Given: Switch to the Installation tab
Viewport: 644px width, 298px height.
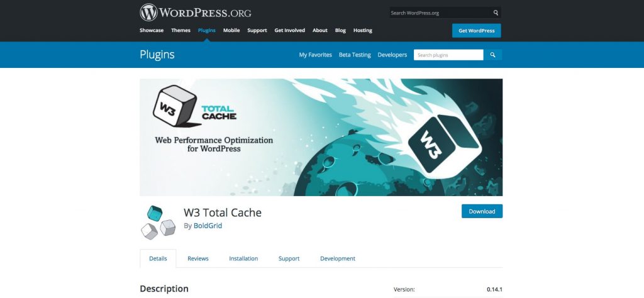Looking at the screenshot, I should [x=243, y=258].
